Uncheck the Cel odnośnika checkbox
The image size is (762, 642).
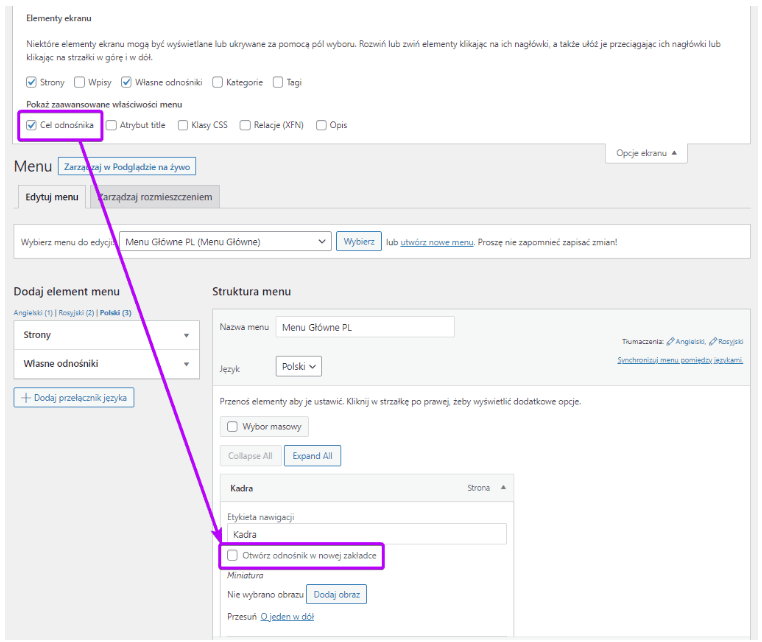click(x=32, y=125)
